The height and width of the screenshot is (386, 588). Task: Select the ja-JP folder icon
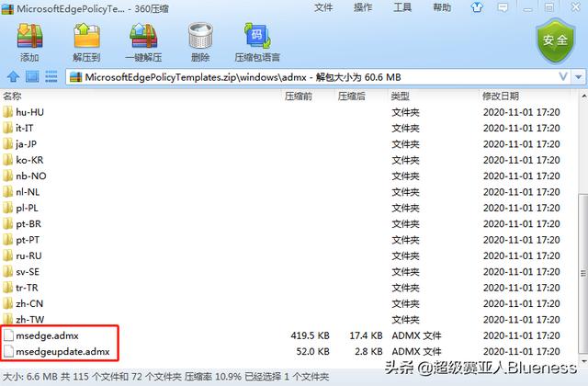7,143
